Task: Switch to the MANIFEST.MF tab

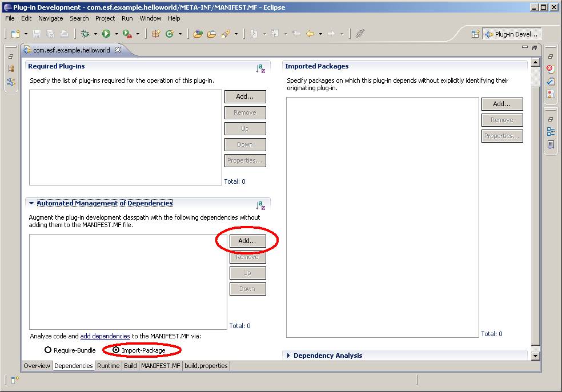Action: click(x=160, y=366)
